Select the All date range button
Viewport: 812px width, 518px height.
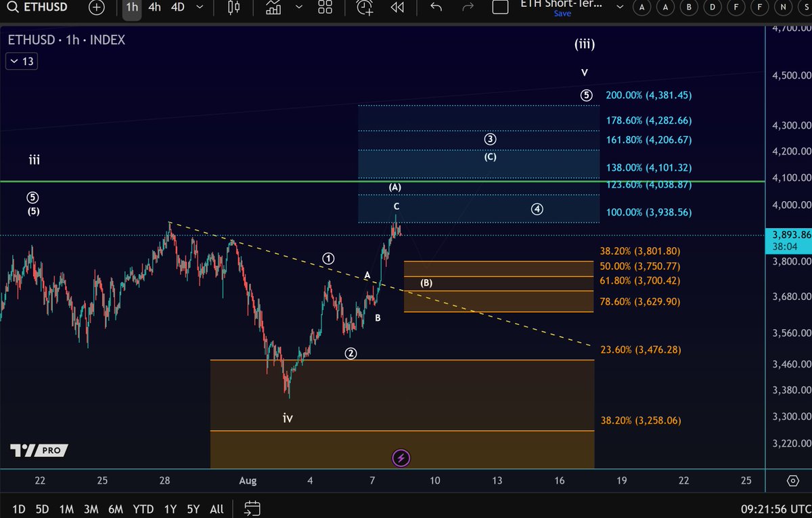point(216,509)
